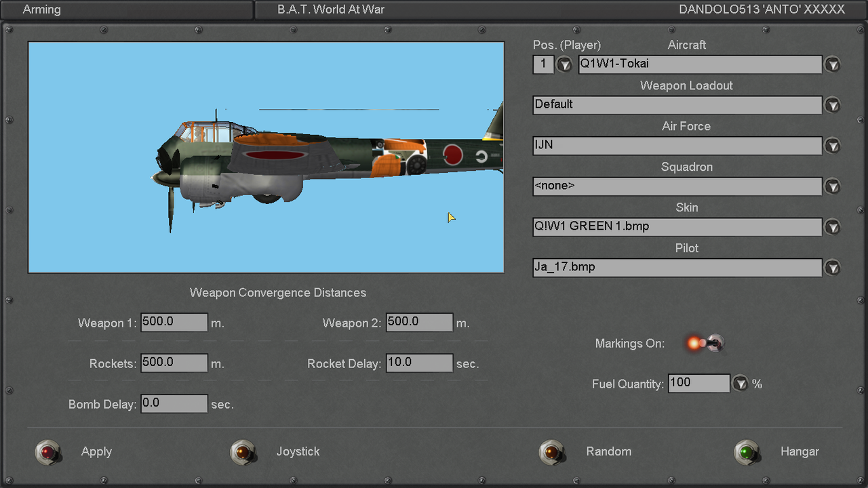
Task: Click the Random label
Action: pyautogui.click(x=609, y=451)
